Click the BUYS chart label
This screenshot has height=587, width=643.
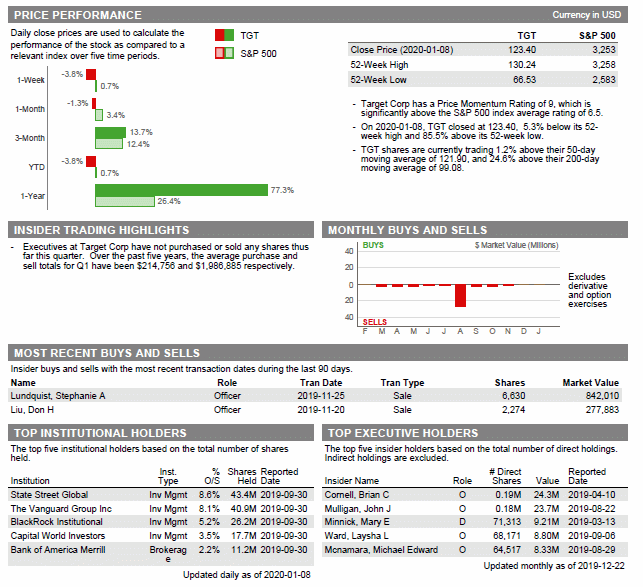(373, 245)
